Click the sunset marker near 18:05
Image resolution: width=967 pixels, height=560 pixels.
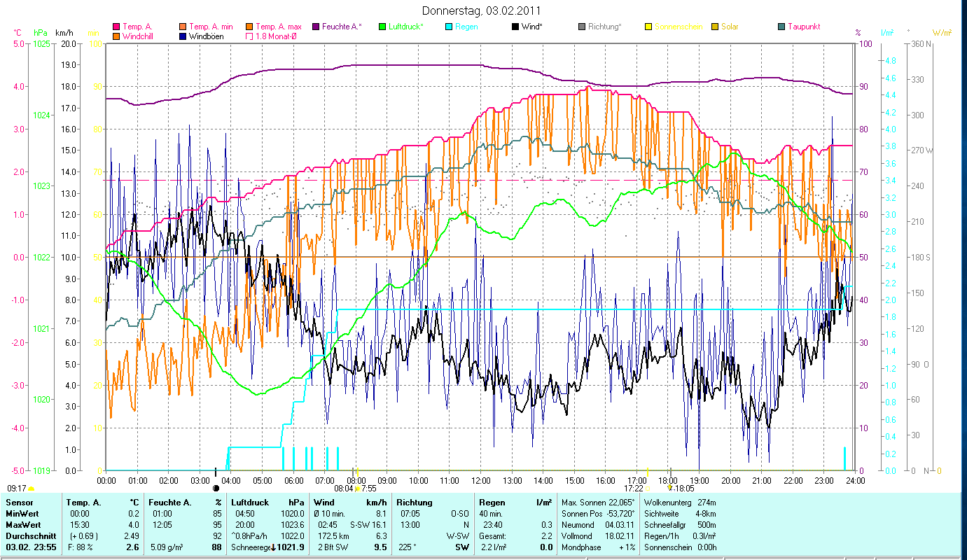click(670, 488)
